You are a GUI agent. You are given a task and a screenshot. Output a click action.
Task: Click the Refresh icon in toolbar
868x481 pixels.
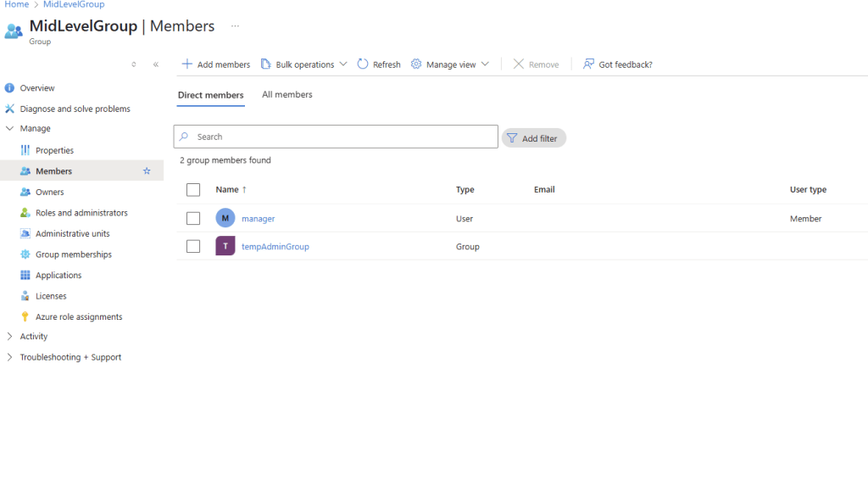coord(363,64)
